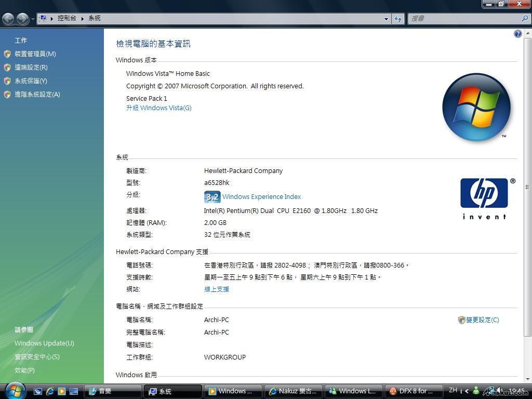Click the Forward navigation button

(23, 19)
